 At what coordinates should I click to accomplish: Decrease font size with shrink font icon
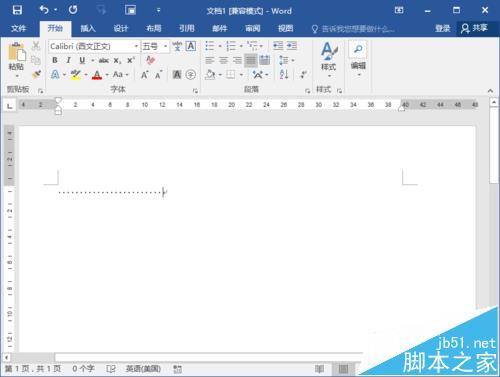[158, 75]
